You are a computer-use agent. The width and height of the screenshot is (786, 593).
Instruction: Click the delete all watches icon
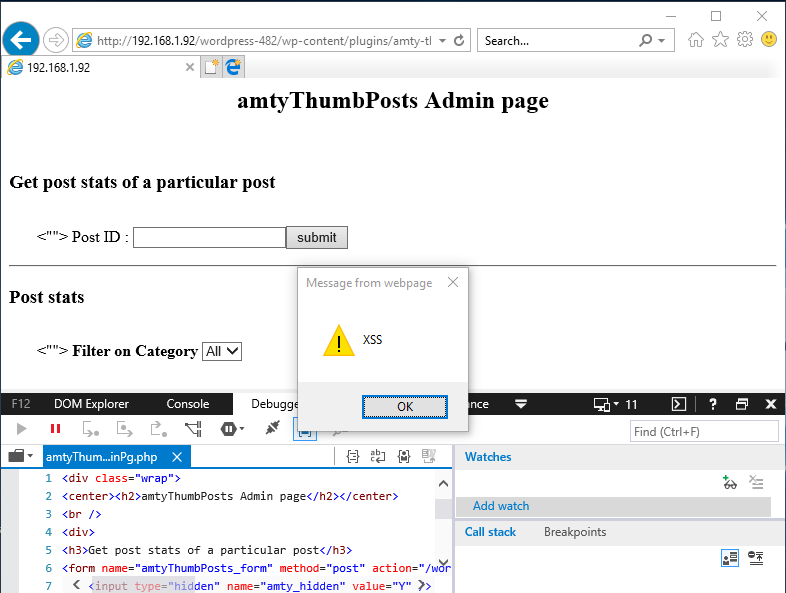pyautogui.click(x=756, y=482)
